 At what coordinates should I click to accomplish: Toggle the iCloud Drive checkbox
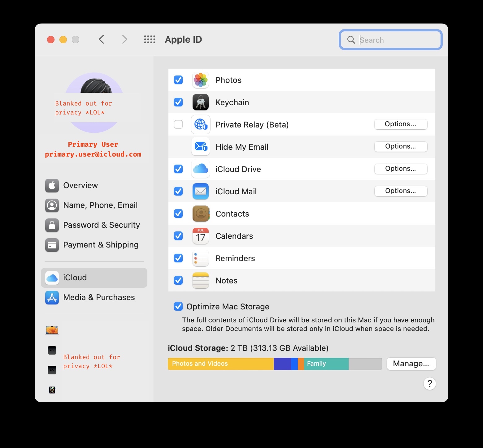tap(178, 169)
